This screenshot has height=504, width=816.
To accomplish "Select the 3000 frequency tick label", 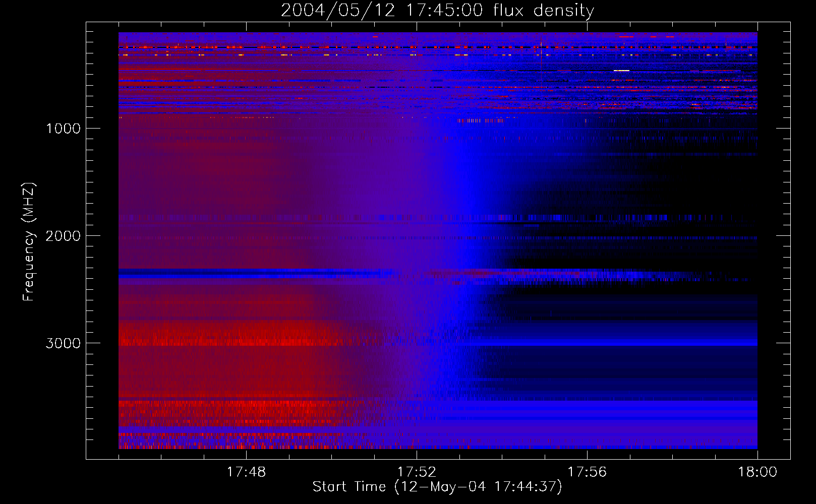I will point(63,343).
